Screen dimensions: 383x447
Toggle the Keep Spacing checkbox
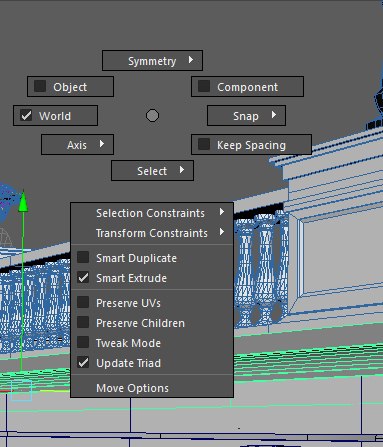click(204, 144)
